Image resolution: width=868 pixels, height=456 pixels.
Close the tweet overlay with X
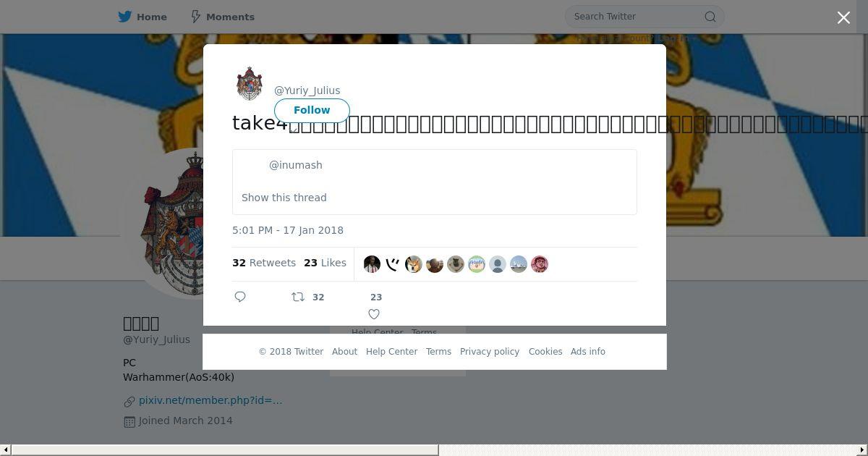tap(843, 17)
